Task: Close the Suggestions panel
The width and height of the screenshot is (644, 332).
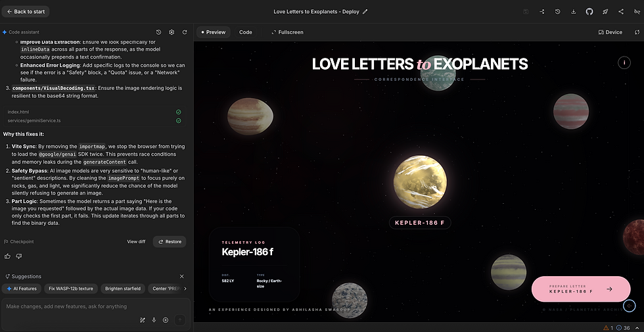Action: coord(182,277)
